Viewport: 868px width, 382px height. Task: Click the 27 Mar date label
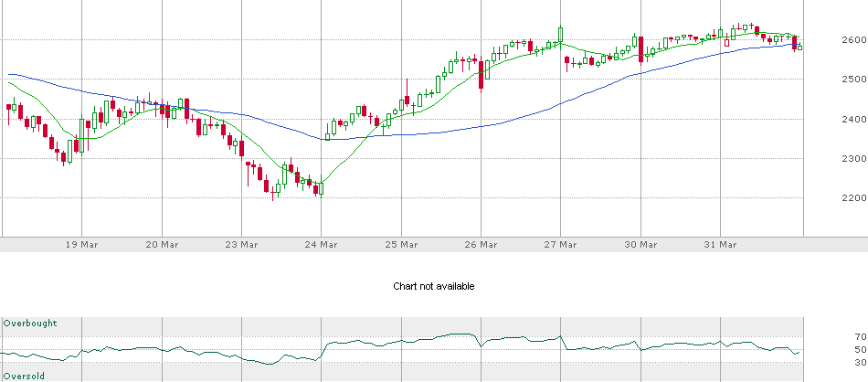click(561, 245)
